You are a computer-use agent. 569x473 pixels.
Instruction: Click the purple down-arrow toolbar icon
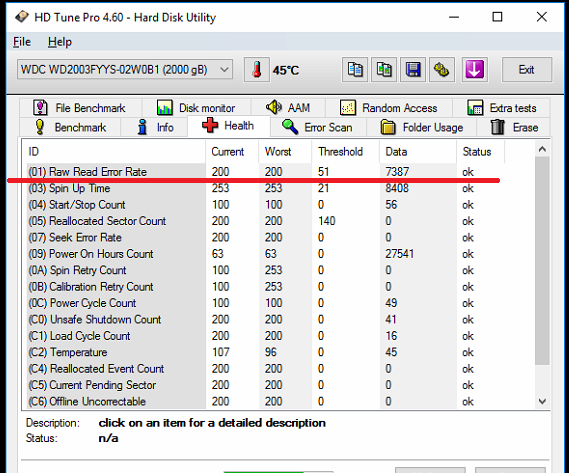coord(474,69)
